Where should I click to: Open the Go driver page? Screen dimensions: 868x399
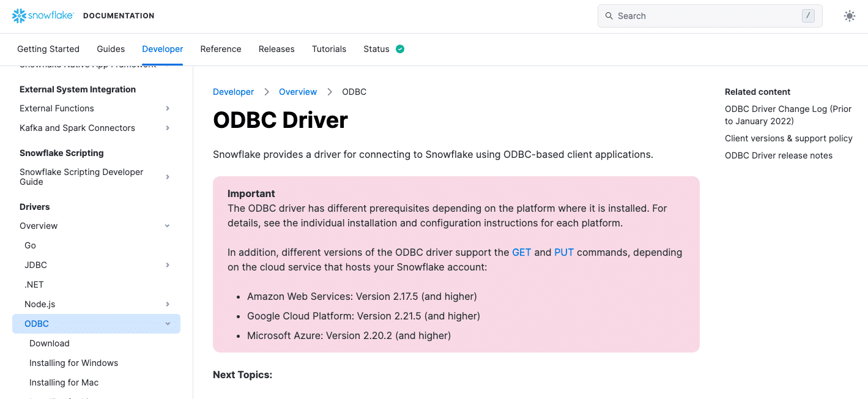click(x=30, y=245)
